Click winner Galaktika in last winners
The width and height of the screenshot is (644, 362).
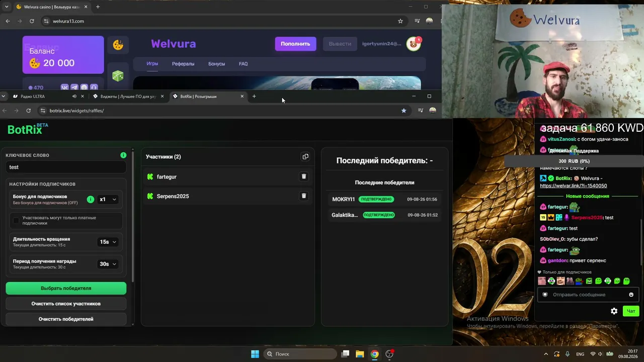[x=345, y=215]
